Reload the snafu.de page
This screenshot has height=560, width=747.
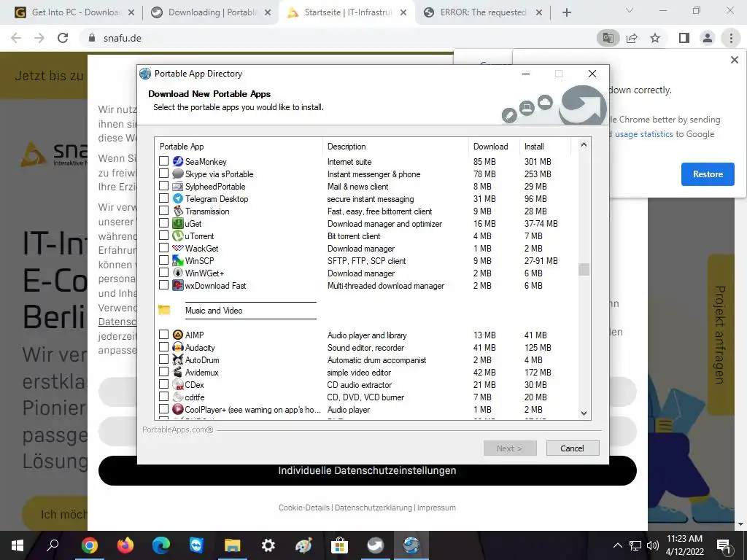[x=63, y=38]
